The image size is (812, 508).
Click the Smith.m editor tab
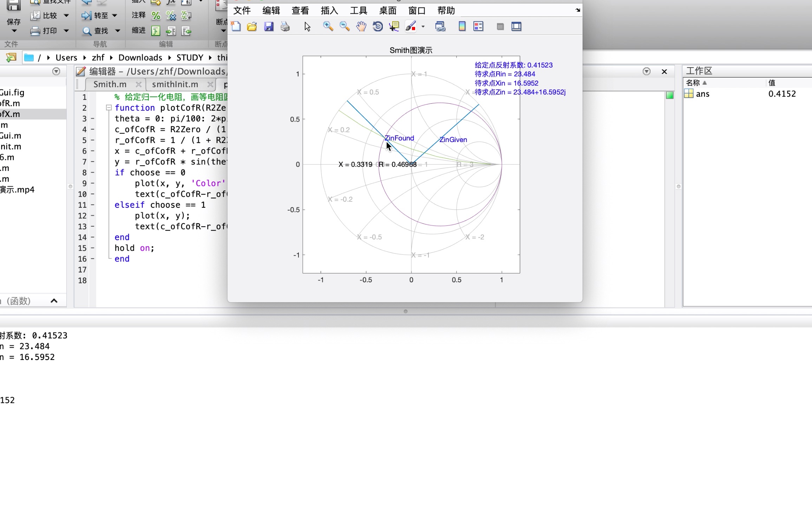(x=109, y=84)
